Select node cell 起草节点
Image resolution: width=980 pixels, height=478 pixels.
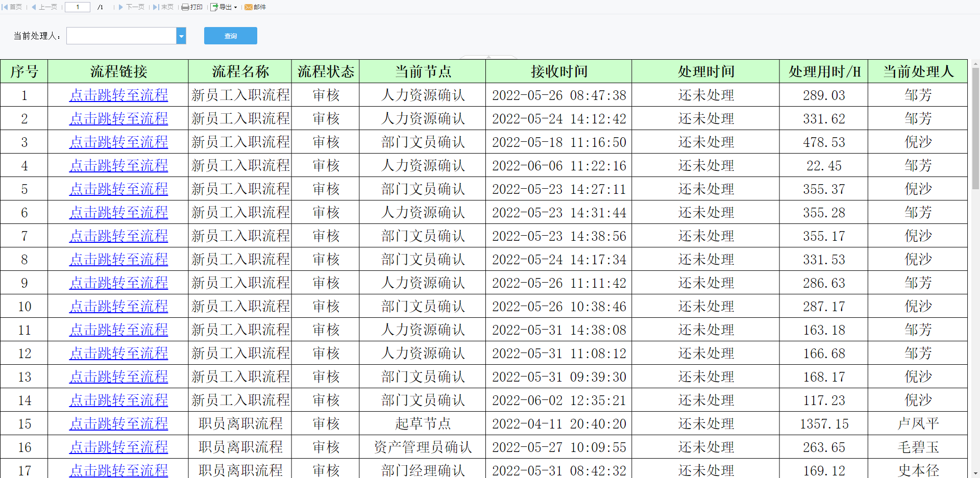[423, 423]
